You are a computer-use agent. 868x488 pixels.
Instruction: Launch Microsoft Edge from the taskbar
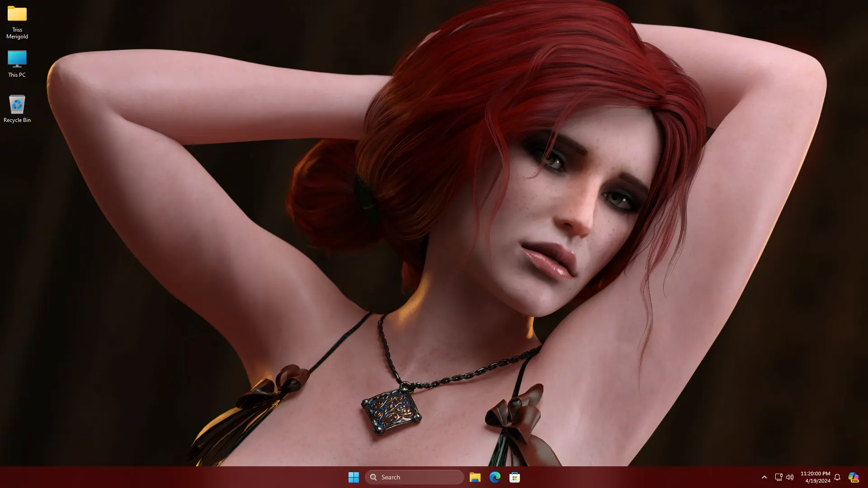(x=495, y=477)
